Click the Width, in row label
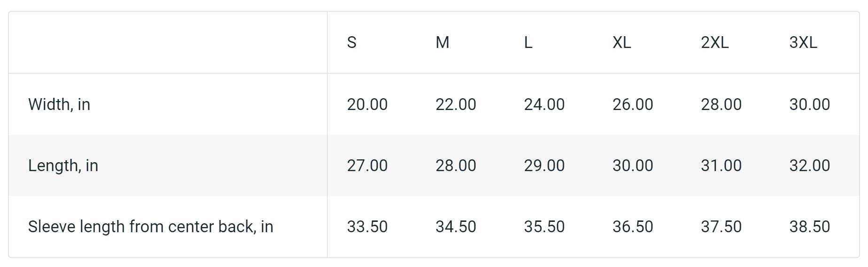 tap(59, 104)
